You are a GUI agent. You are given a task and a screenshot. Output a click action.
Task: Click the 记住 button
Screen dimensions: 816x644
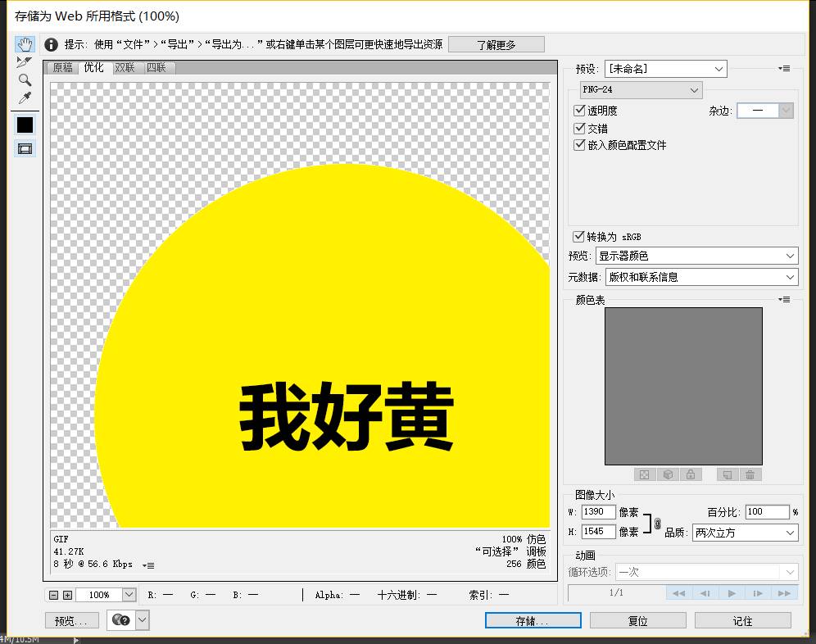(x=742, y=620)
